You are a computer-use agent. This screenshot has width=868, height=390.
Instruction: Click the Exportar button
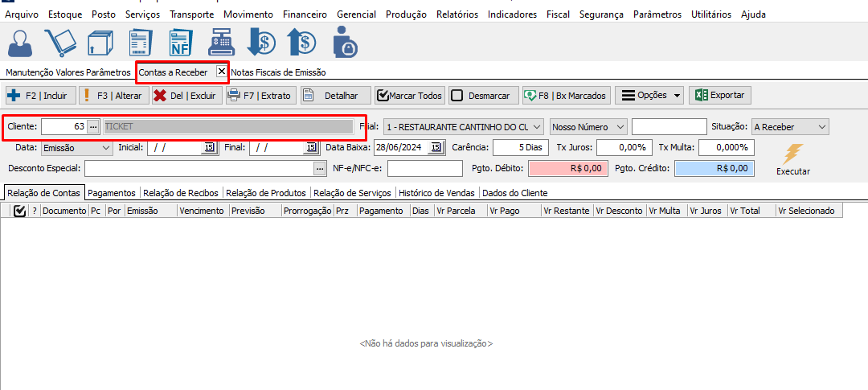pos(720,96)
